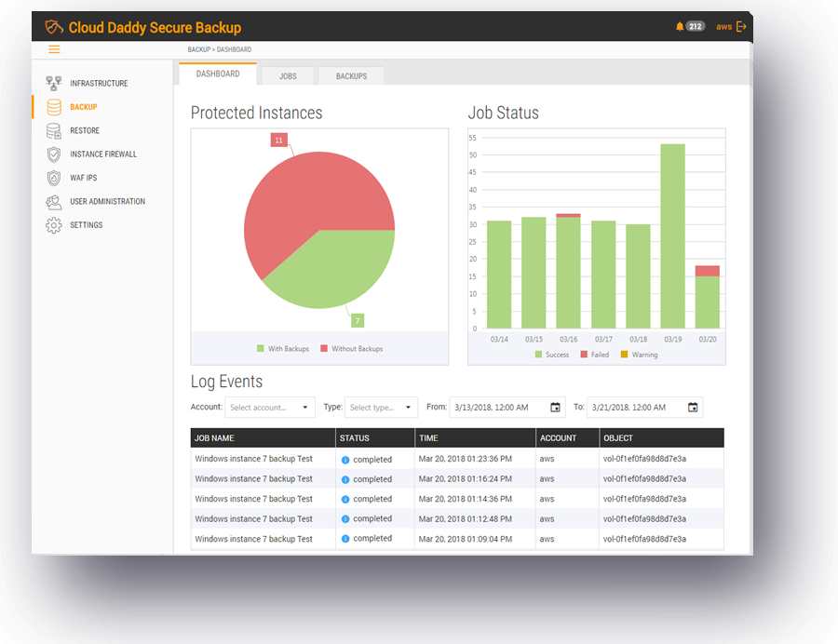Click info icon on 01:09:04 PM row
Viewport: 838px width, 644px height.
click(x=345, y=539)
